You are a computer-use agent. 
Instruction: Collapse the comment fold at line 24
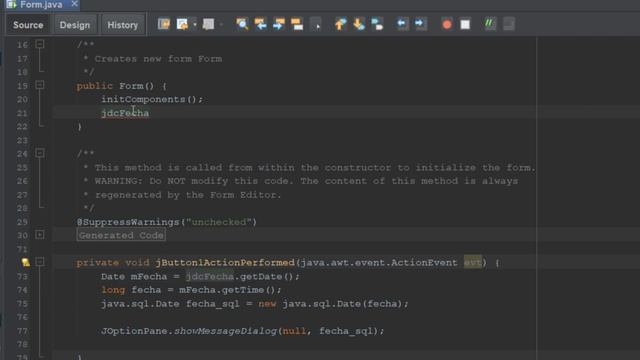[x=40, y=153]
